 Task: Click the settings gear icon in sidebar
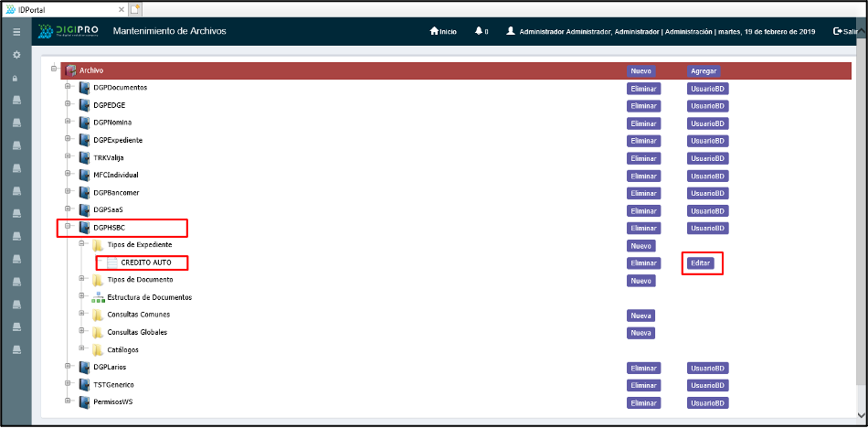click(16, 55)
